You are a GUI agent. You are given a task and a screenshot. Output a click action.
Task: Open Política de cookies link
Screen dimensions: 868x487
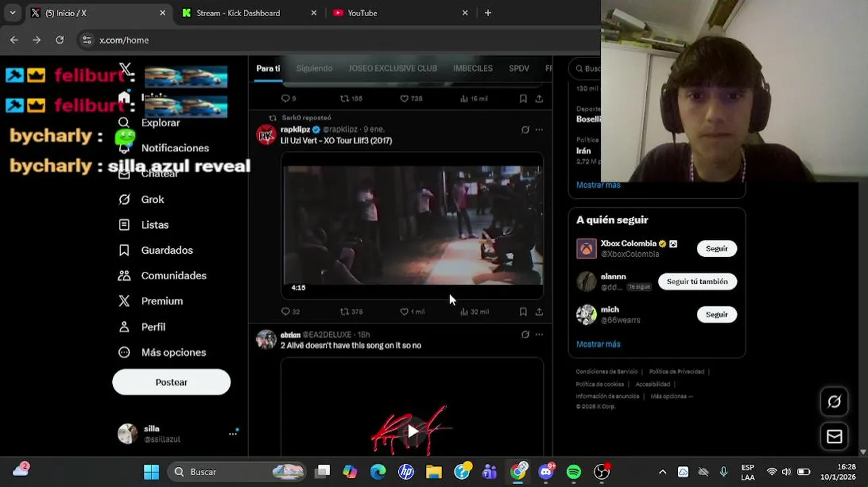(600, 384)
